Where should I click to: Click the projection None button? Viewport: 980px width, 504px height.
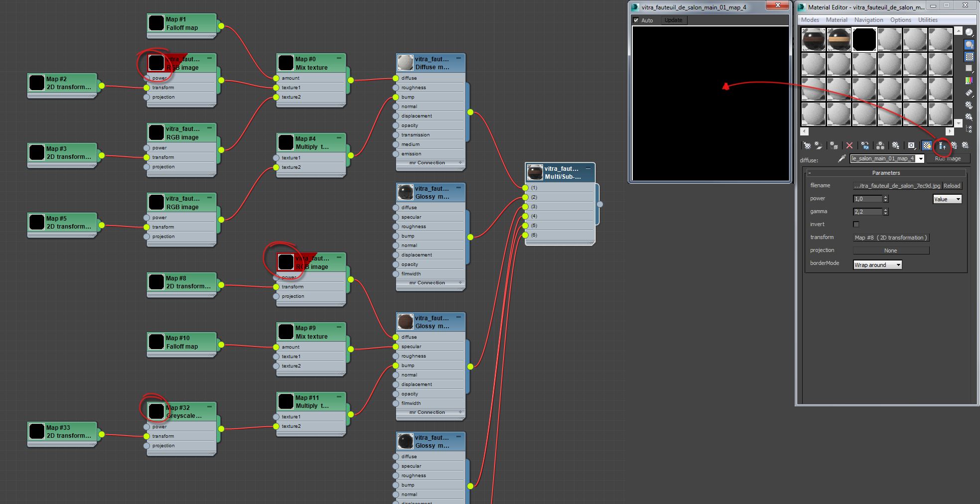[891, 251]
